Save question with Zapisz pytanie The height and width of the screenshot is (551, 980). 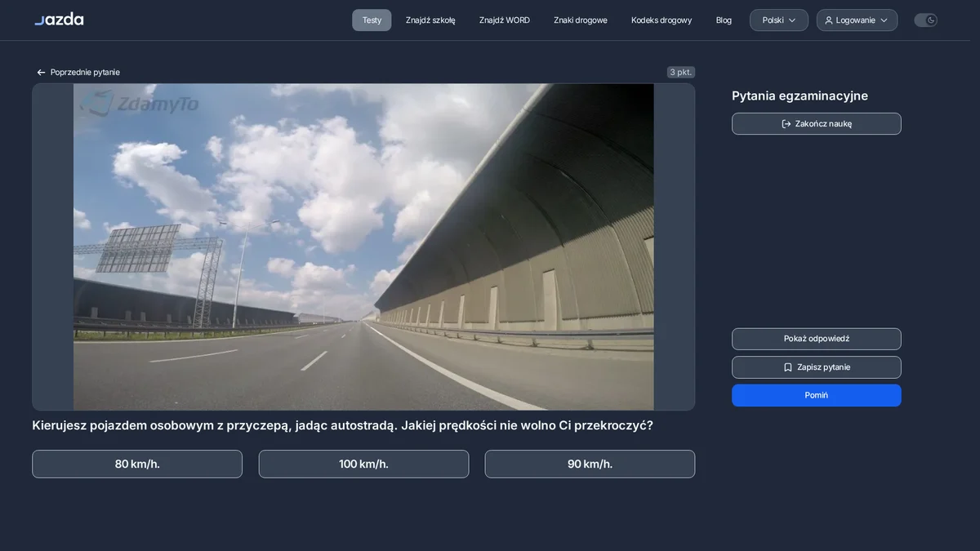[x=817, y=367]
